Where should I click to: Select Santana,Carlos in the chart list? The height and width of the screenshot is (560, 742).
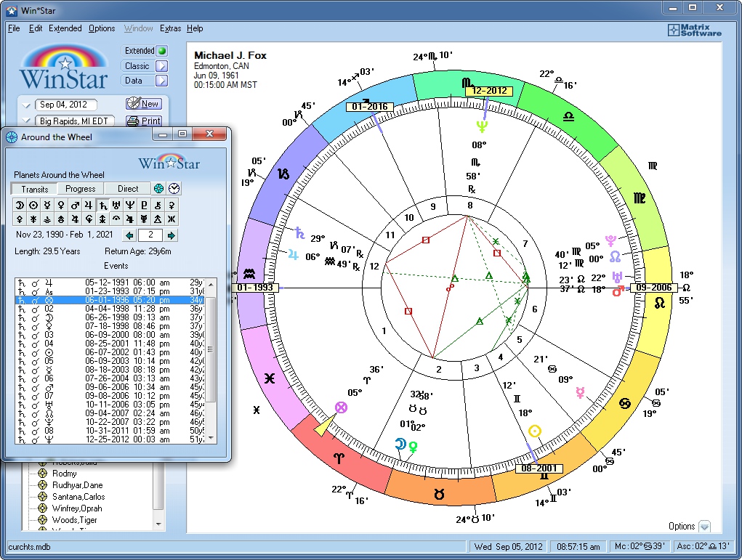pos(78,497)
